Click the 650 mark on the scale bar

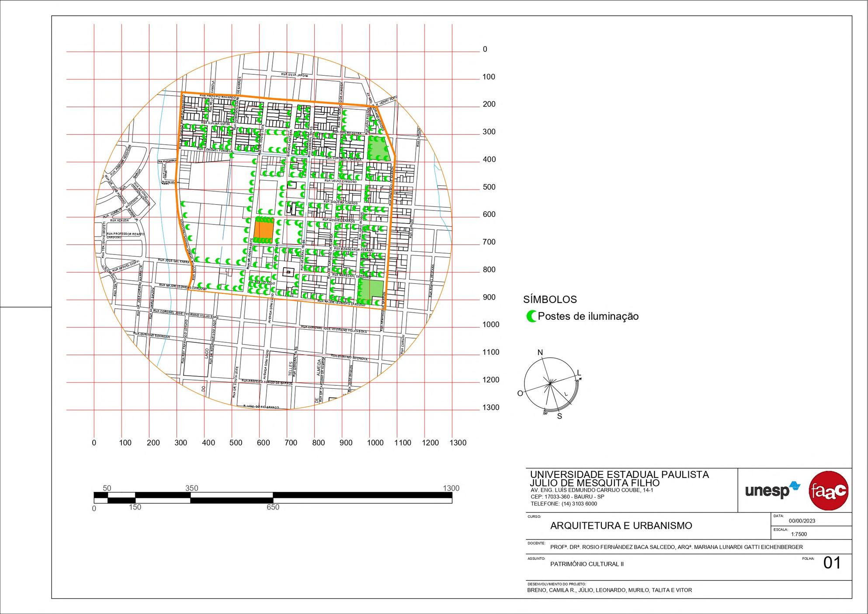(273, 507)
